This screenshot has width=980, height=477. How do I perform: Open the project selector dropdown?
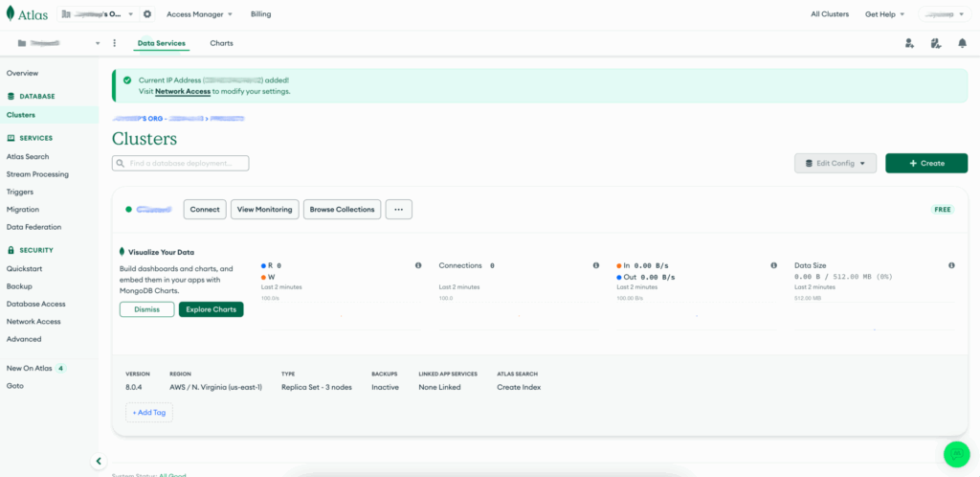(58, 43)
